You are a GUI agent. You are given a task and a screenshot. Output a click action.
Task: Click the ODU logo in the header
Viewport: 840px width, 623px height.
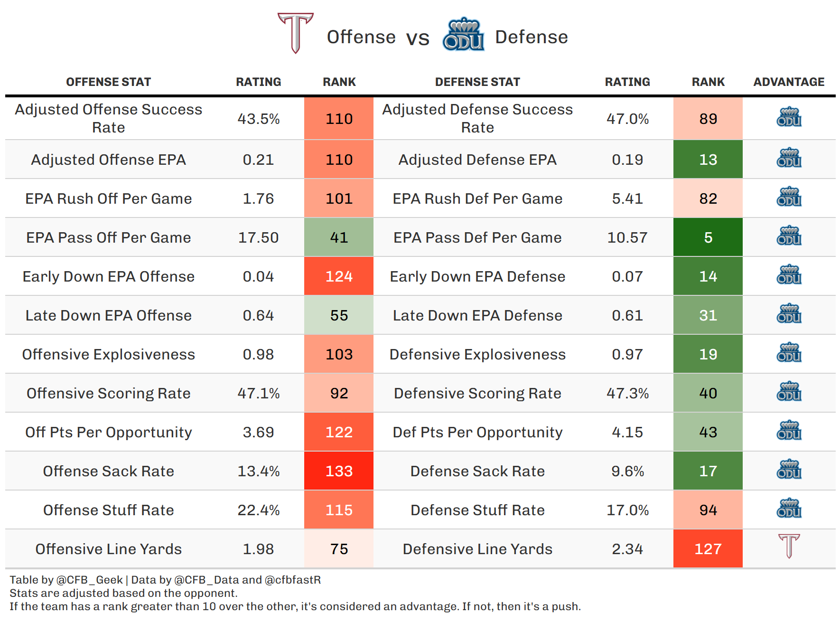(463, 35)
